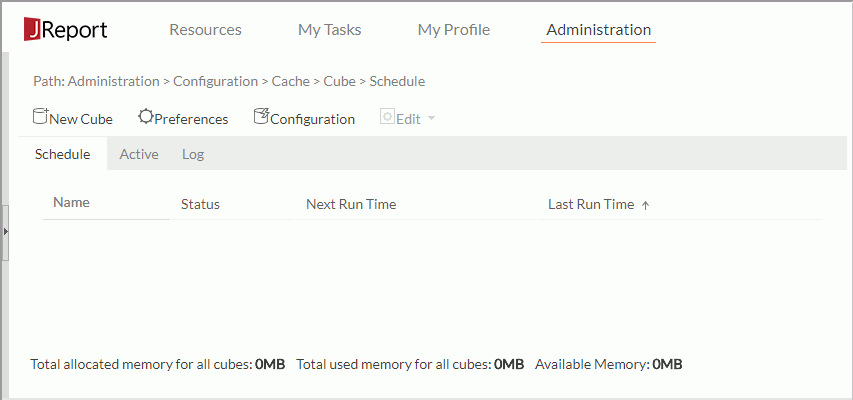Click the Preferences gear icon
Screen dimensions: 853x400
pyautogui.click(x=146, y=116)
